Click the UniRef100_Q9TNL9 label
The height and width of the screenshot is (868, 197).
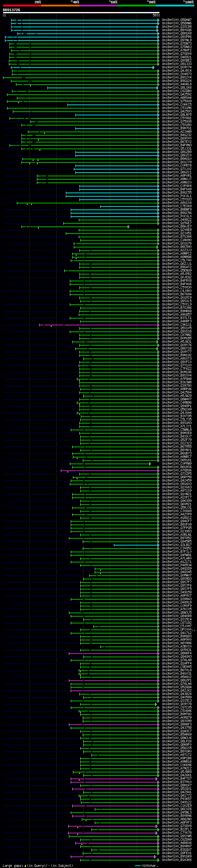[177, 40]
